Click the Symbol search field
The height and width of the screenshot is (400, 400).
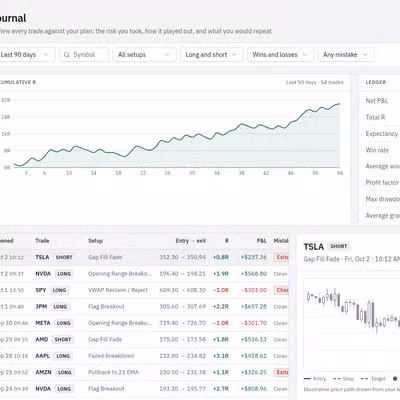click(84, 55)
